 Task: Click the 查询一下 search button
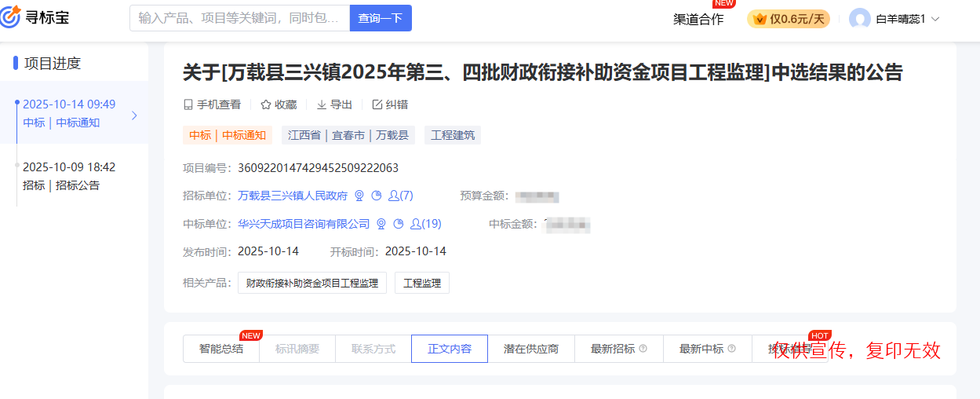[380, 18]
